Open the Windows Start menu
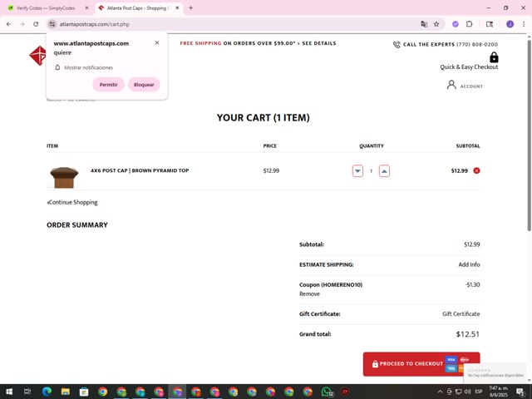Screen dimensions: 532x399 click(9, 392)
